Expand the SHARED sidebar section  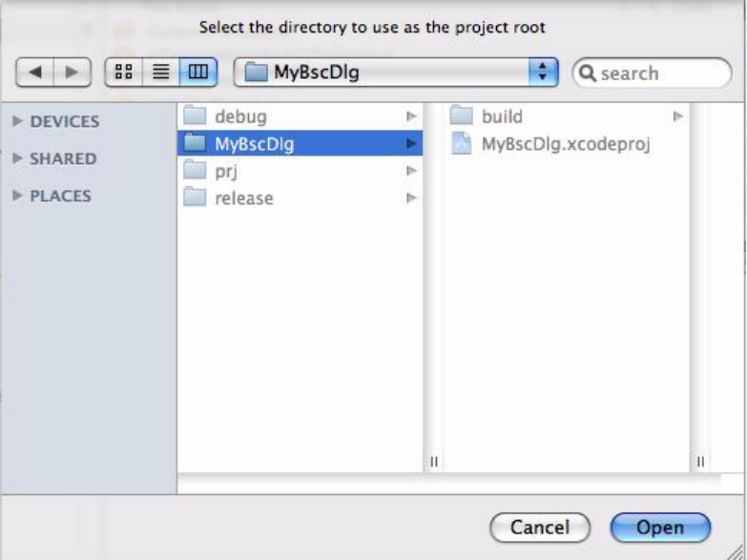click(x=17, y=157)
